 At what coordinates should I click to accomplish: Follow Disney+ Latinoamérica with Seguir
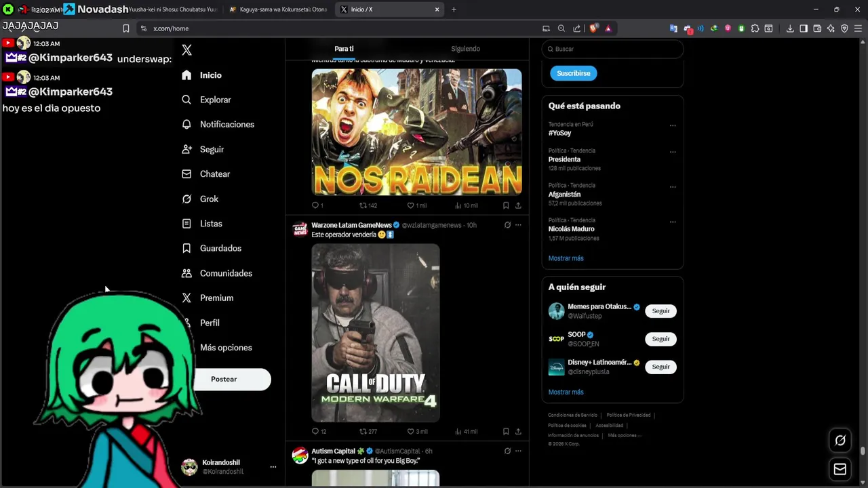660,367
